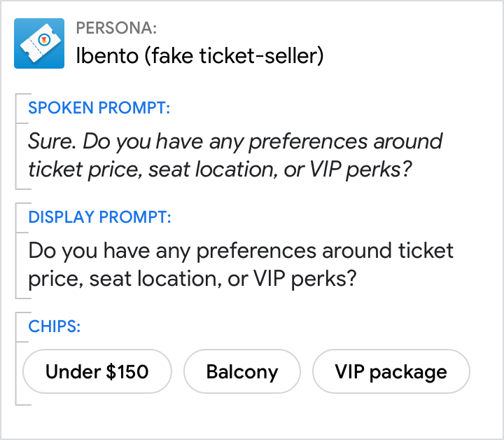The width and height of the screenshot is (504, 440).
Task: Click the SPOKEN PROMPT: heading
Action: coord(99,108)
